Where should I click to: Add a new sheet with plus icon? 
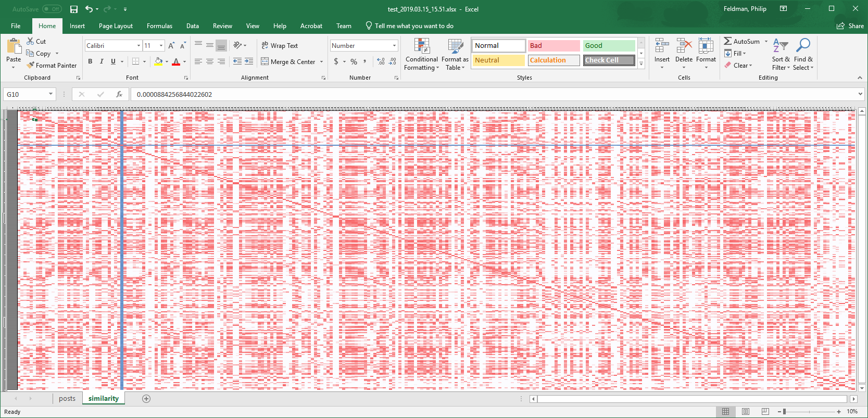pyautogui.click(x=146, y=399)
